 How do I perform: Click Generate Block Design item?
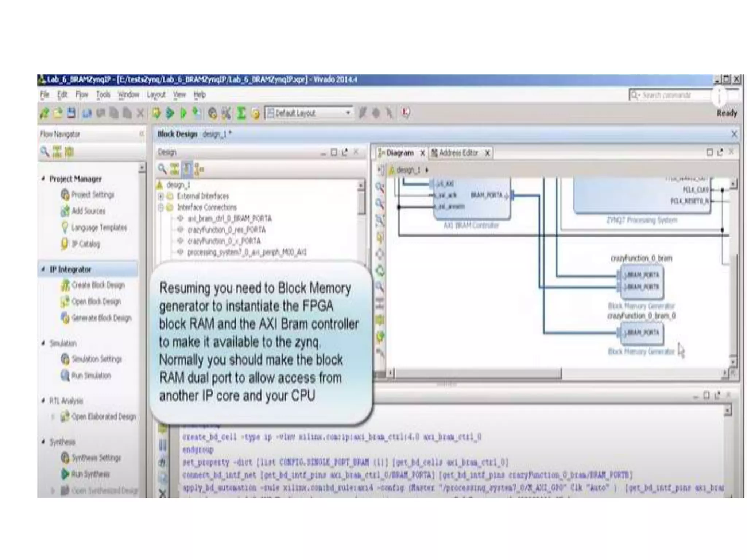click(101, 318)
